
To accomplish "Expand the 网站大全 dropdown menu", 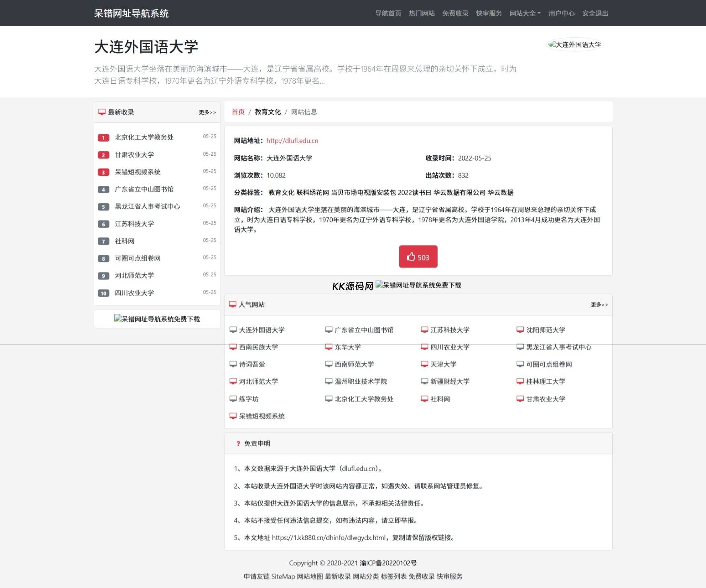I will 525,13.
